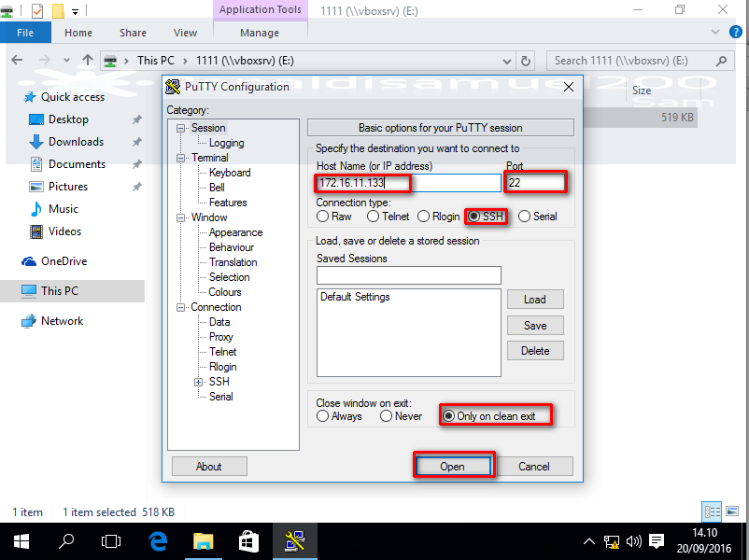
Task: Switch to details view layout icon
Action: tap(712, 512)
